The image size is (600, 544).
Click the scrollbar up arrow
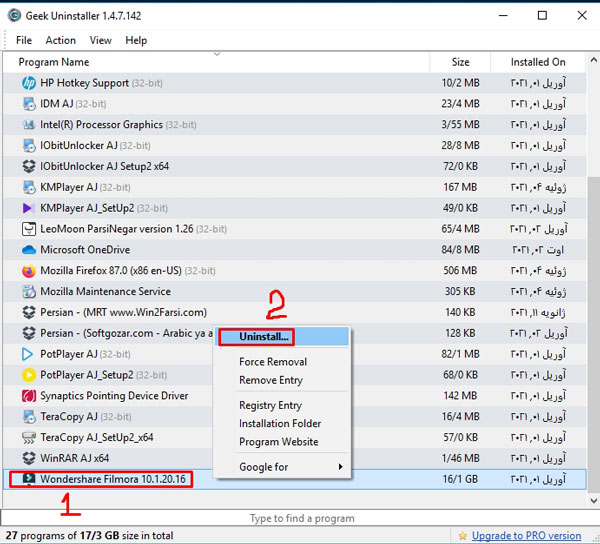pos(593,60)
